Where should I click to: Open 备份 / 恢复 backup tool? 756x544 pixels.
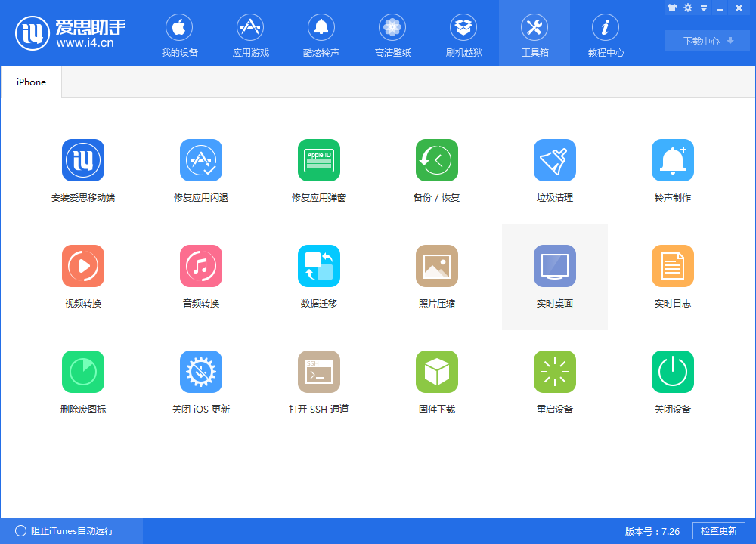(x=437, y=160)
